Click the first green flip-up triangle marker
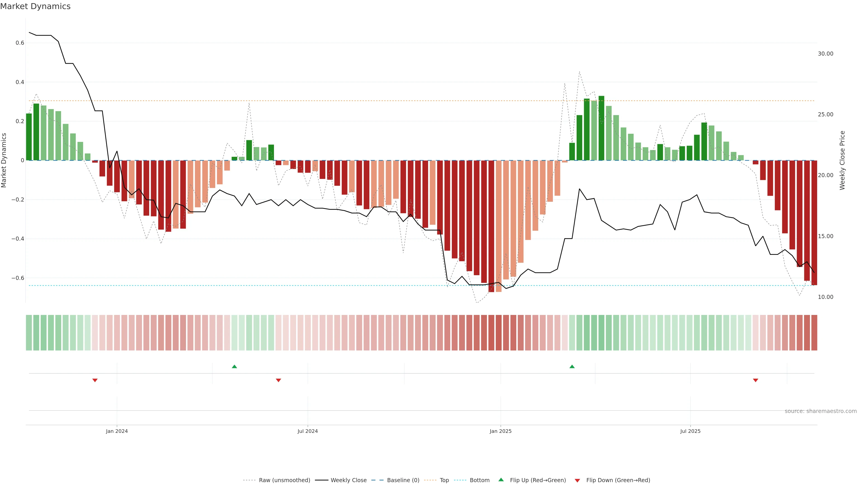 pyautogui.click(x=235, y=366)
